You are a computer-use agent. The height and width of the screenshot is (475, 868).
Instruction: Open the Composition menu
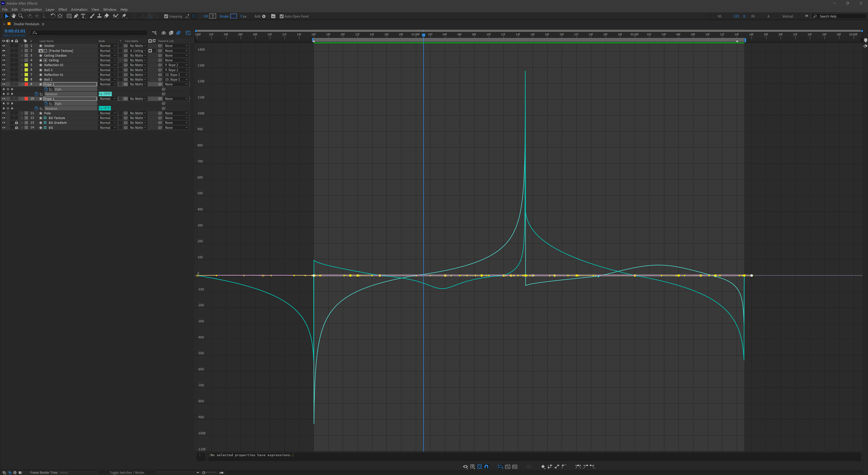pos(31,9)
